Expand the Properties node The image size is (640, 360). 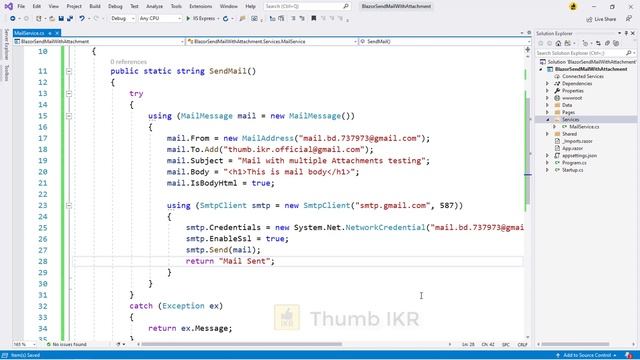pyautogui.click(x=548, y=91)
